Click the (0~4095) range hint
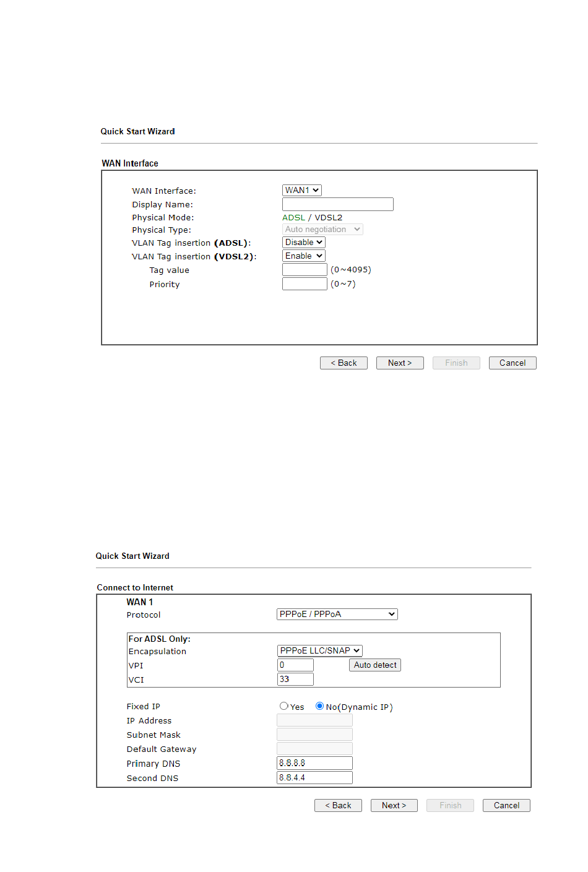 pos(351,270)
